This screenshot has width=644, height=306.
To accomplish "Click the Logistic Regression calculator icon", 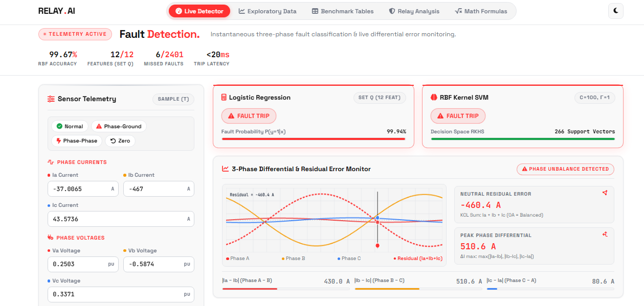I will click(x=224, y=97).
